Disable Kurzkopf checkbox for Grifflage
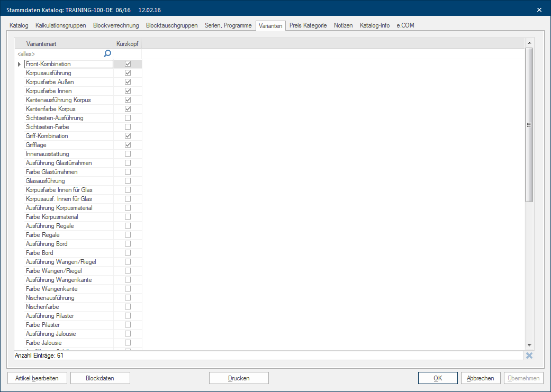The height and width of the screenshot is (392, 551). click(128, 145)
